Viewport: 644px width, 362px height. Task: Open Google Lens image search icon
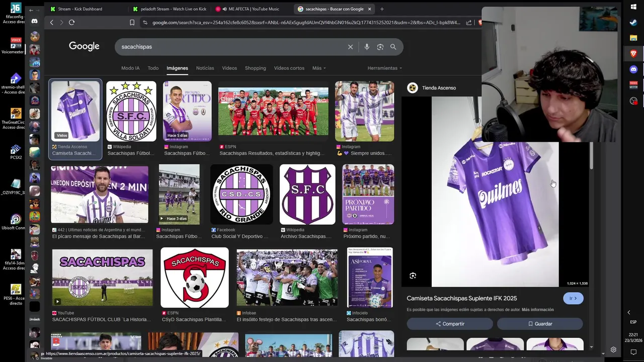(380, 47)
